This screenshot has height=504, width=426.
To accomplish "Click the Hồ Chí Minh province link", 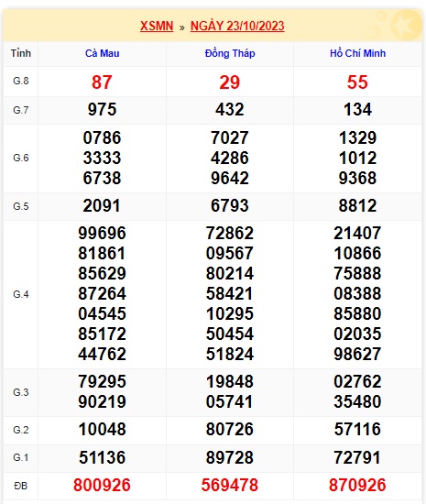I will tap(357, 53).
